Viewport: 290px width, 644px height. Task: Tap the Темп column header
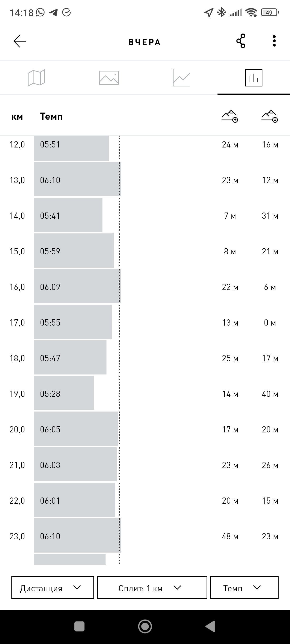point(51,117)
